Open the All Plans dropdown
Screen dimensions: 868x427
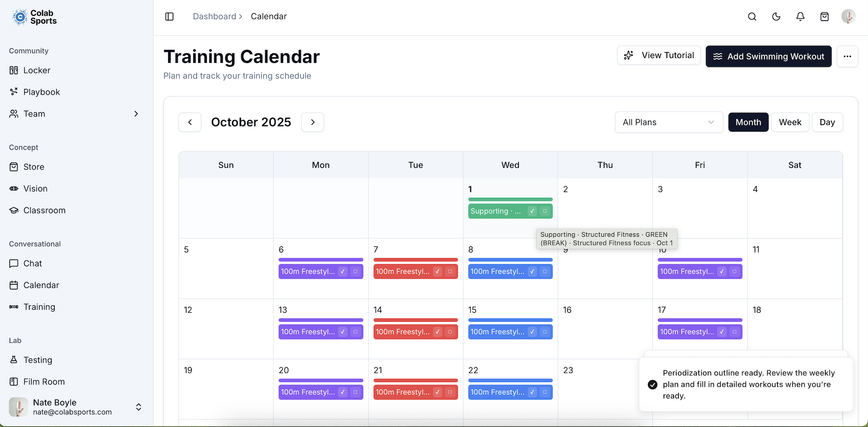(668, 122)
